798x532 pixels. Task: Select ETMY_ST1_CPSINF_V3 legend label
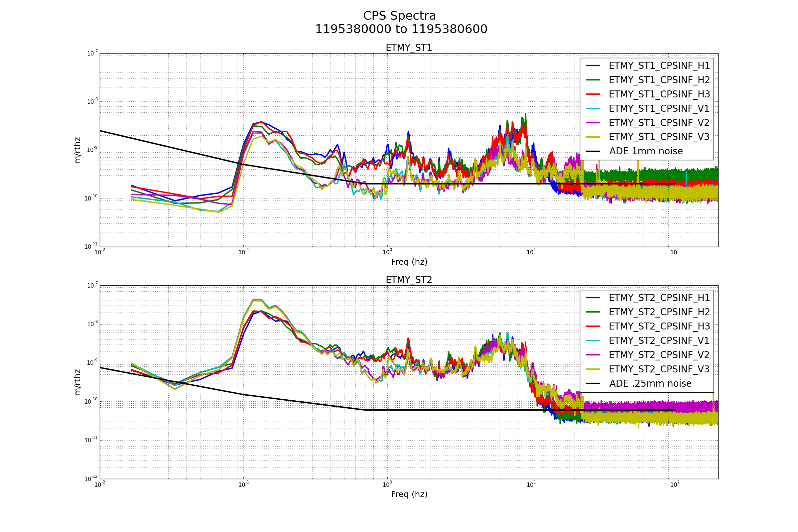point(659,137)
